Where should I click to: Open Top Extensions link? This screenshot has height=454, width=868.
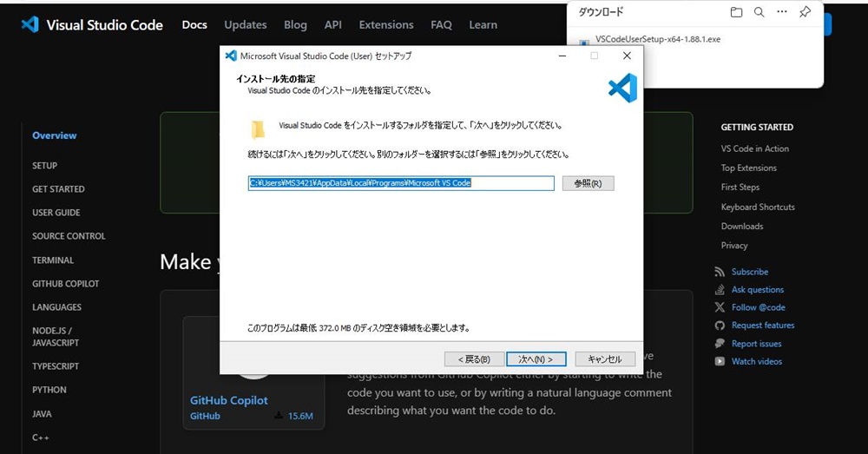coord(748,168)
